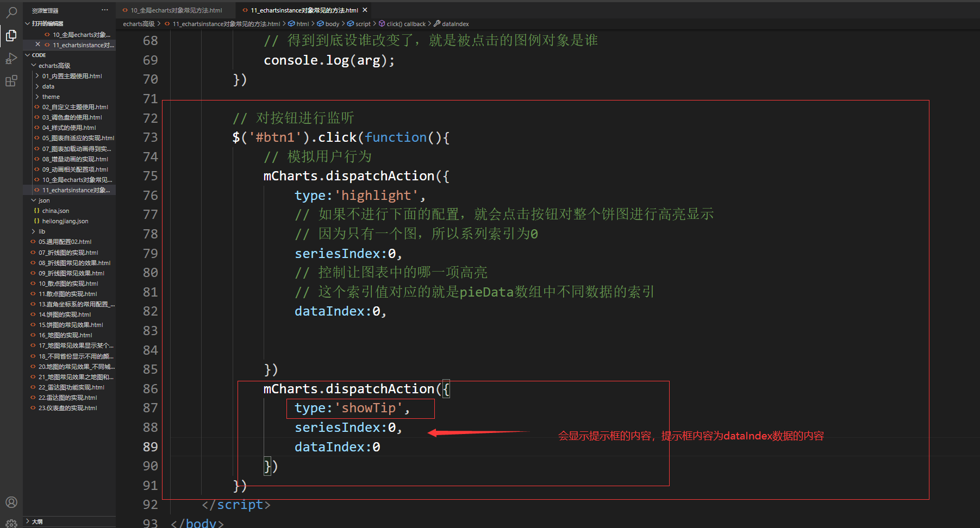Open the Search view in activity bar
Image resolution: width=980 pixels, height=528 pixels.
[11, 12]
